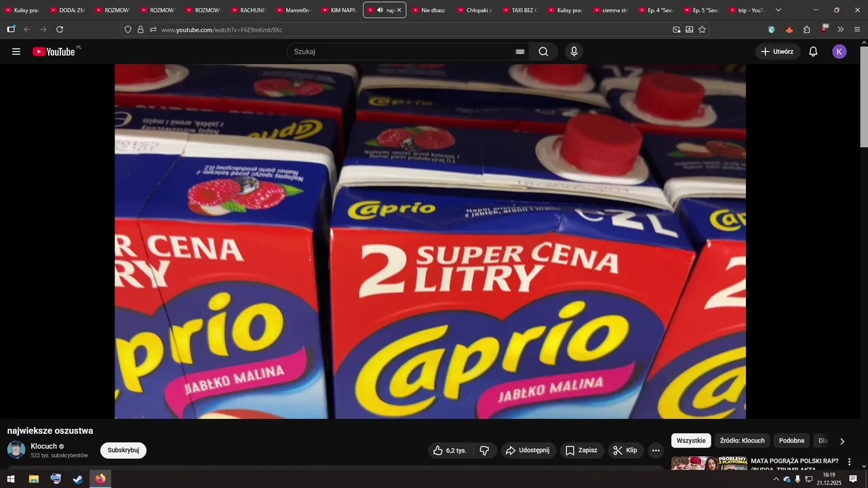Open the on-screen keyboard in search box

520,52
